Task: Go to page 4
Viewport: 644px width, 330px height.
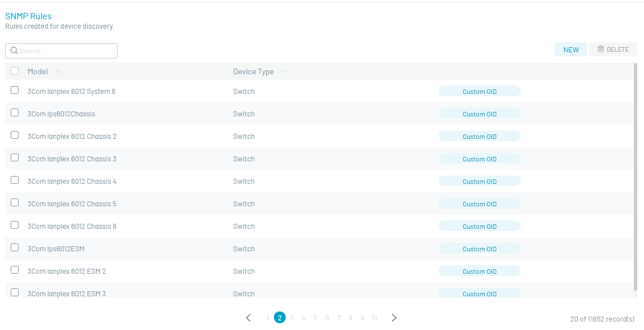Action: [304, 318]
